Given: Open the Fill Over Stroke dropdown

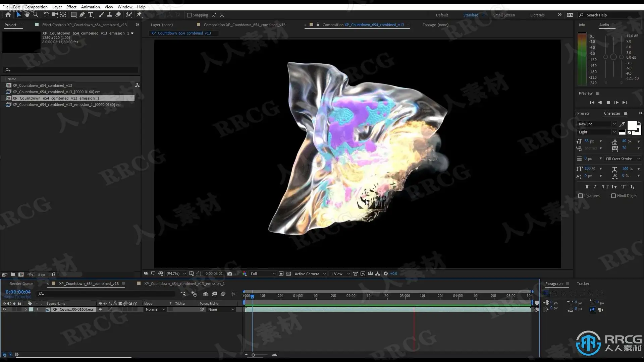Looking at the screenshot, I should tap(623, 159).
